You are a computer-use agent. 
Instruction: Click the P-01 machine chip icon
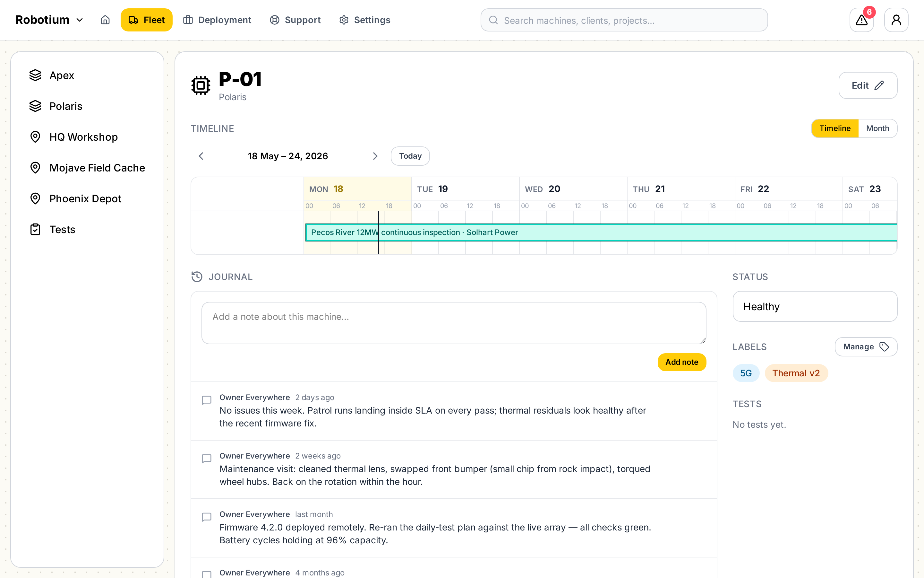pyautogui.click(x=201, y=85)
